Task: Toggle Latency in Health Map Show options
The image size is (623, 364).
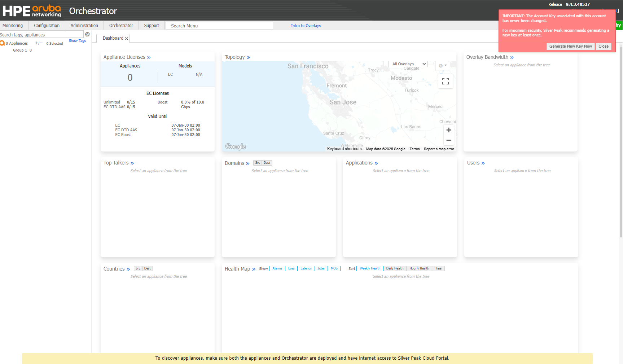Action: (x=306, y=268)
